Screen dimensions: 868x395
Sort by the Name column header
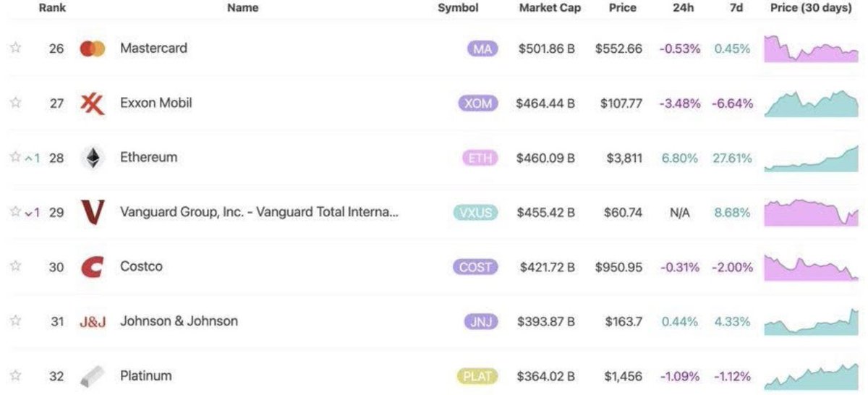pos(242,8)
